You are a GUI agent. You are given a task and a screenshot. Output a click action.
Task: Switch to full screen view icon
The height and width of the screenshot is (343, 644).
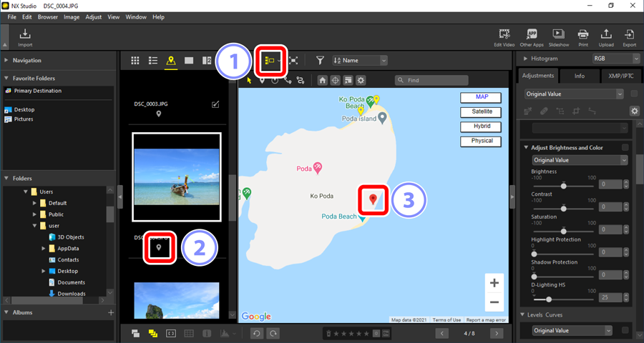(293, 61)
